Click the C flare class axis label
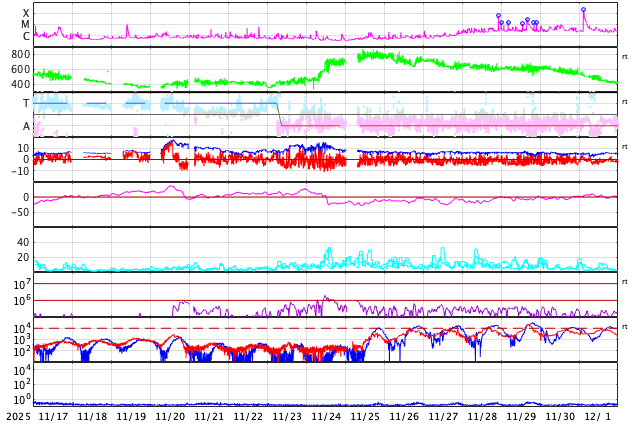This screenshot has width=634, height=424. 26,37
